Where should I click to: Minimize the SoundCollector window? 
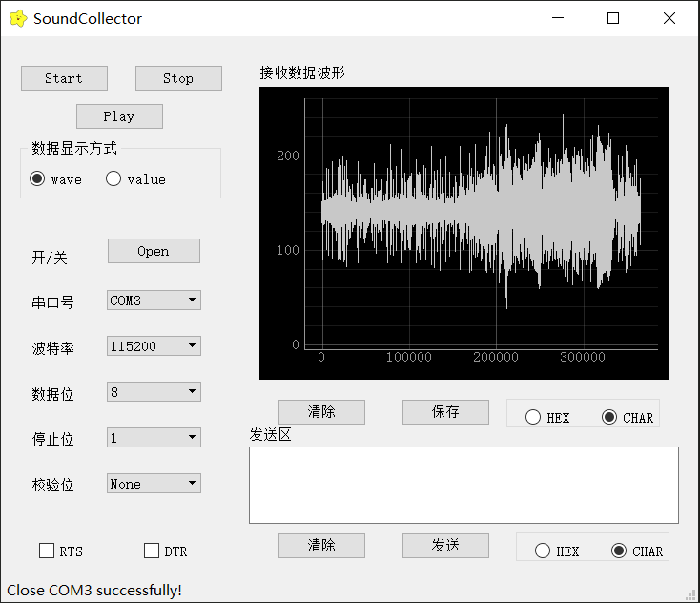[x=558, y=18]
